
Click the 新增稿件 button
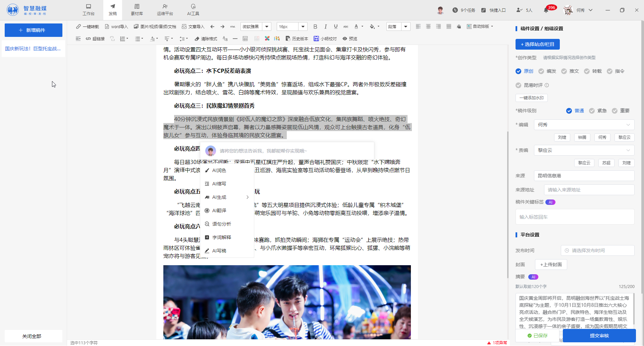coord(34,30)
